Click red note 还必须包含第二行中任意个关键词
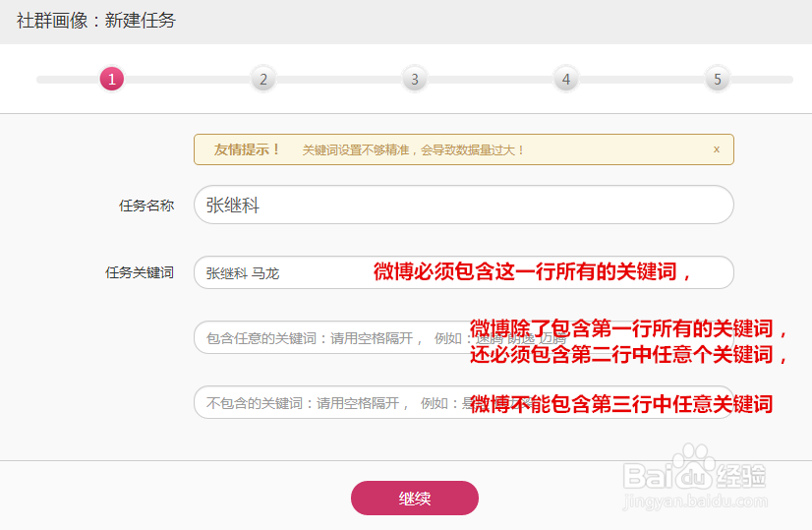Viewport: 812px width, 530px height. click(x=629, y=355)
